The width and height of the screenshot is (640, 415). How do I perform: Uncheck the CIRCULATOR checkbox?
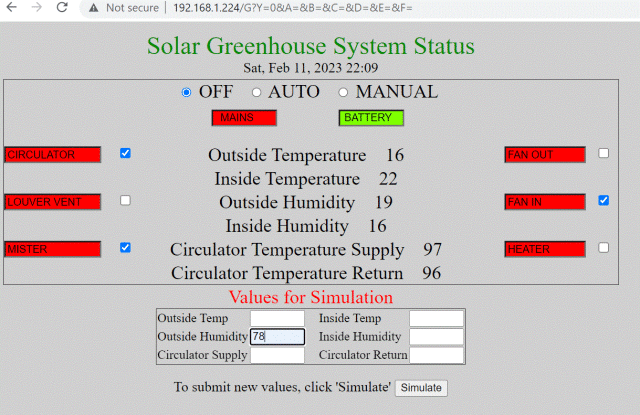(125, 153)
